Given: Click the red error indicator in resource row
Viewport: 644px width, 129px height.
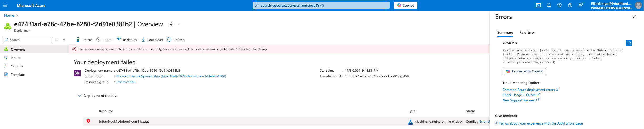Looking at the screenshot, I should pos(88,121).
